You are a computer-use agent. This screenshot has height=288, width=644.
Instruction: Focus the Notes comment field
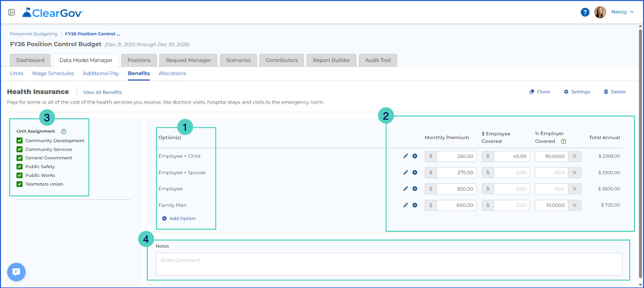(389, 264)
